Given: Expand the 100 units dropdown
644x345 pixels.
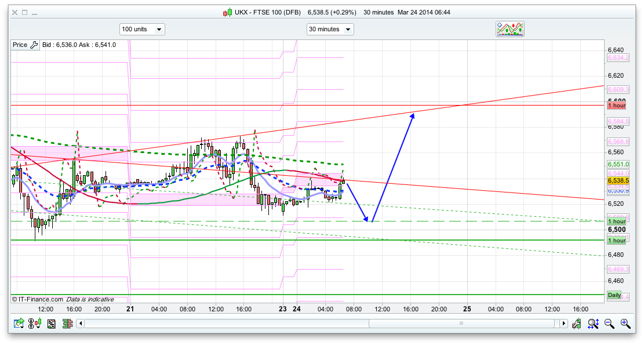Looking at the screenshot, I should pos(142,29).
